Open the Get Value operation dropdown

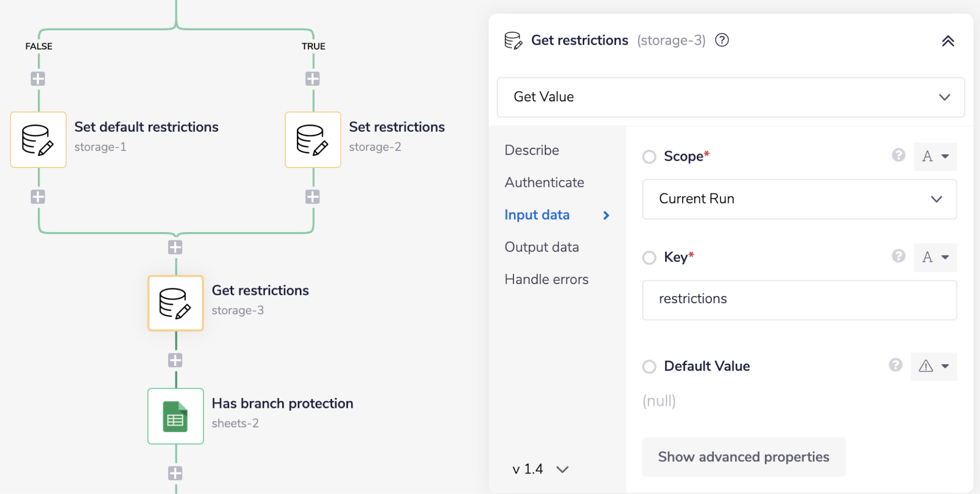point(730,97)
